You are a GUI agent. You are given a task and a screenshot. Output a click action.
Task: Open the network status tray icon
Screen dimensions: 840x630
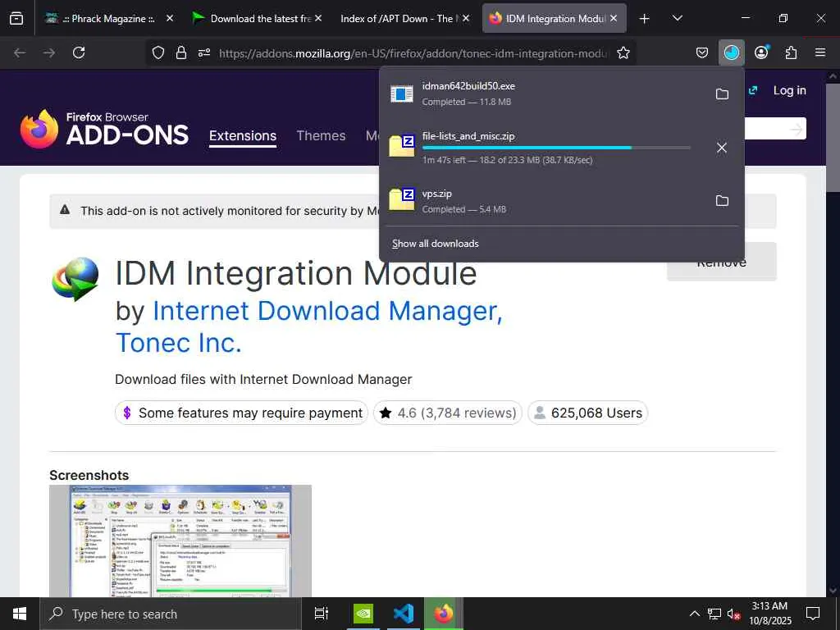(714, 614)
